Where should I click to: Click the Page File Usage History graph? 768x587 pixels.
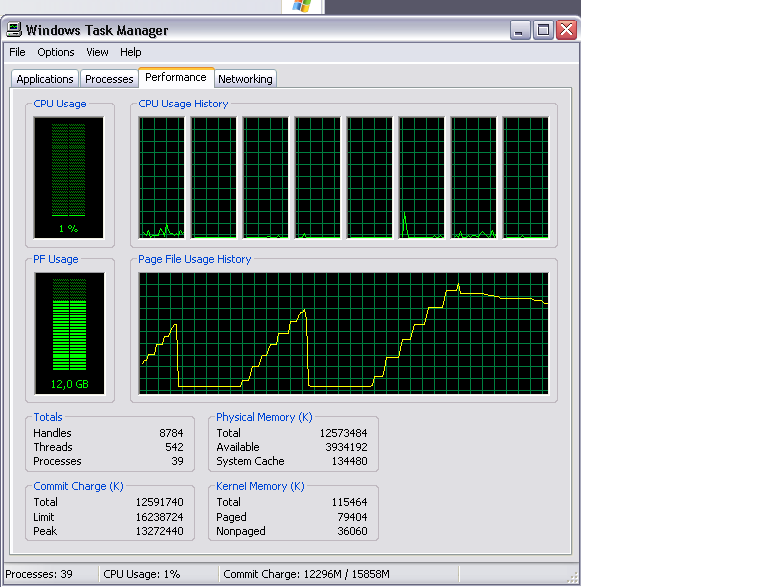pos(344,333)
